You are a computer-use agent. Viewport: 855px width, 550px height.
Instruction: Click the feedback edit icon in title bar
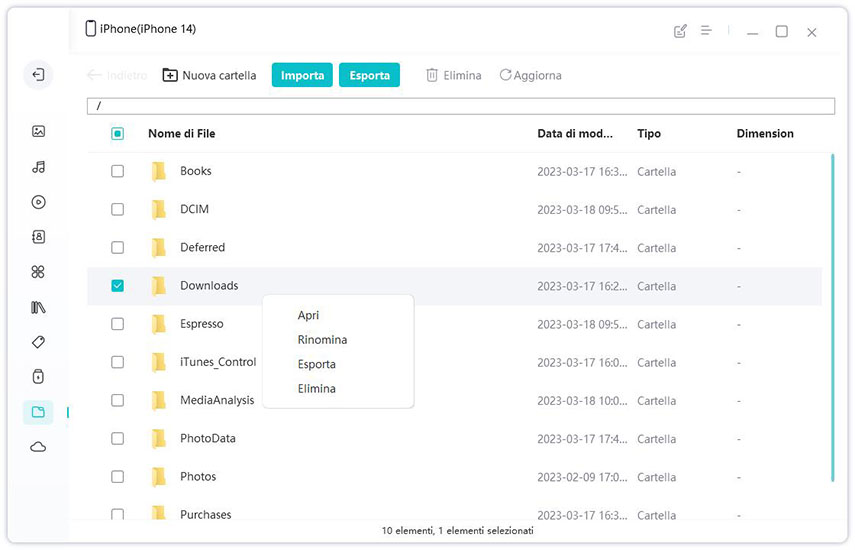click(681, 31)
